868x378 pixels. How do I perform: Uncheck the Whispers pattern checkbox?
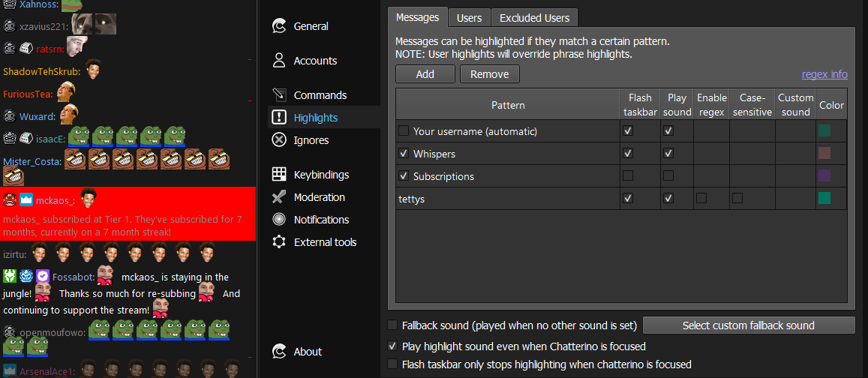[404, 153]
